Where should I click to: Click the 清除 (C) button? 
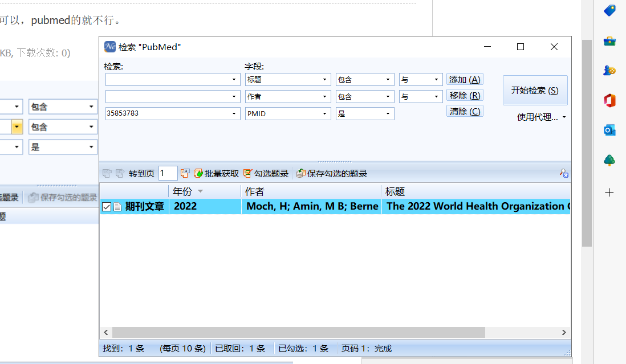[465, 112]
